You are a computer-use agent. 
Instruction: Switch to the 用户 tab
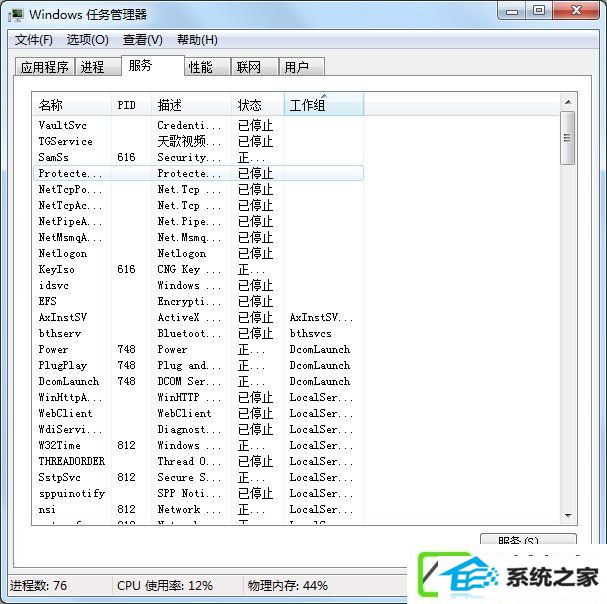point(302,67)
